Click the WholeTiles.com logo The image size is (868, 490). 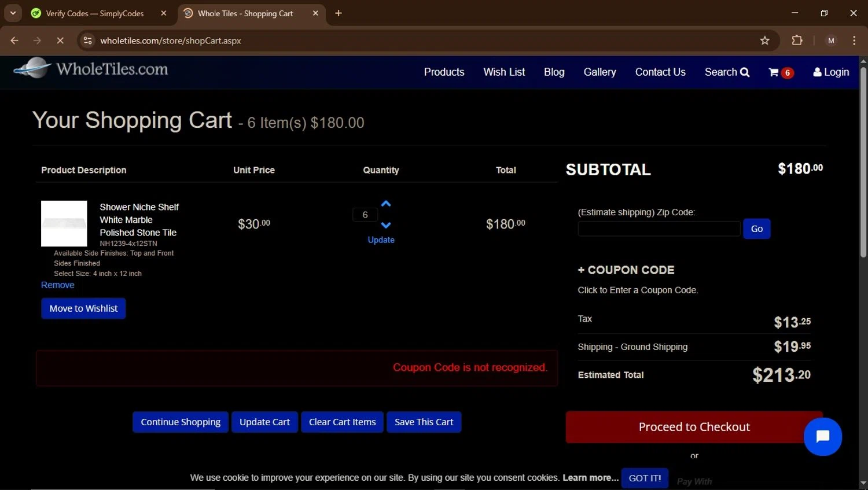click(91, 68)
